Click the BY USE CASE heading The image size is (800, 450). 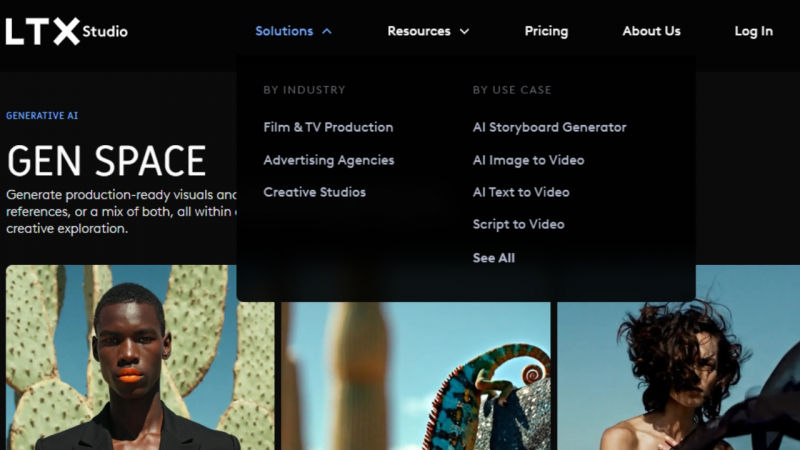point(512,90)
